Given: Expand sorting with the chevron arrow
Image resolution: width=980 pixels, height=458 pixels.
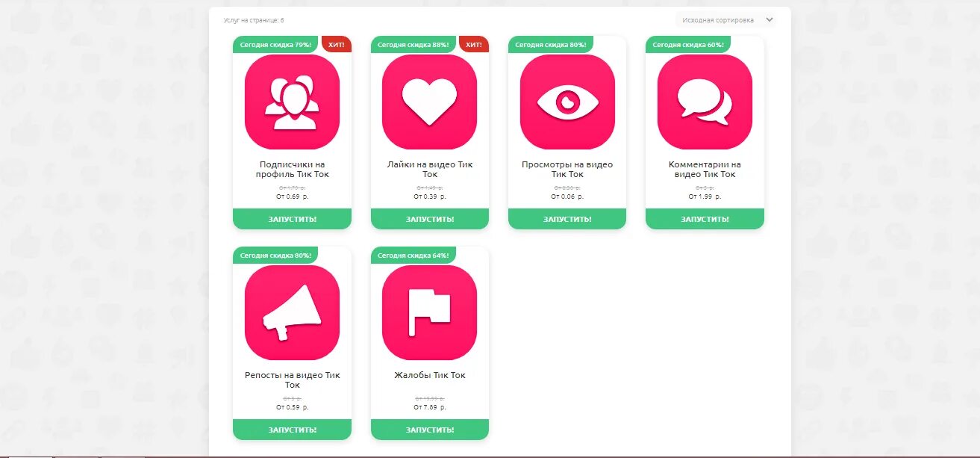Looking at the screenshot, I should [770, 20].
